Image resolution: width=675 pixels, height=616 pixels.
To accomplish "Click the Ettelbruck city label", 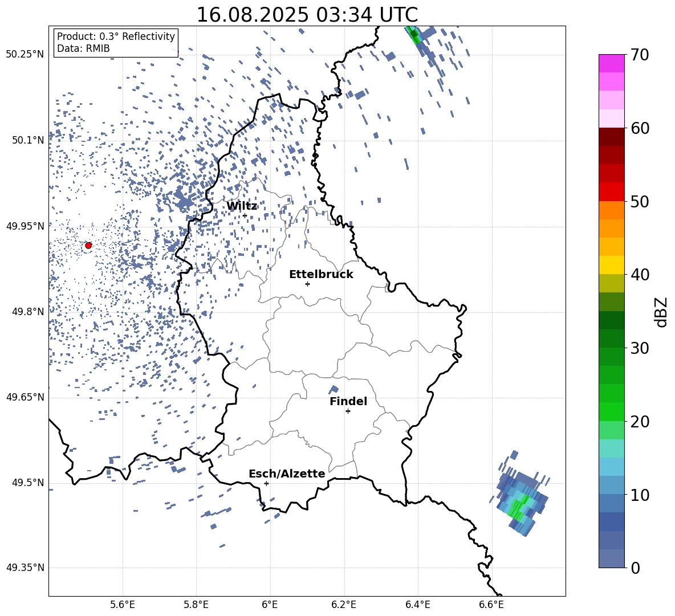I will 321,275.
